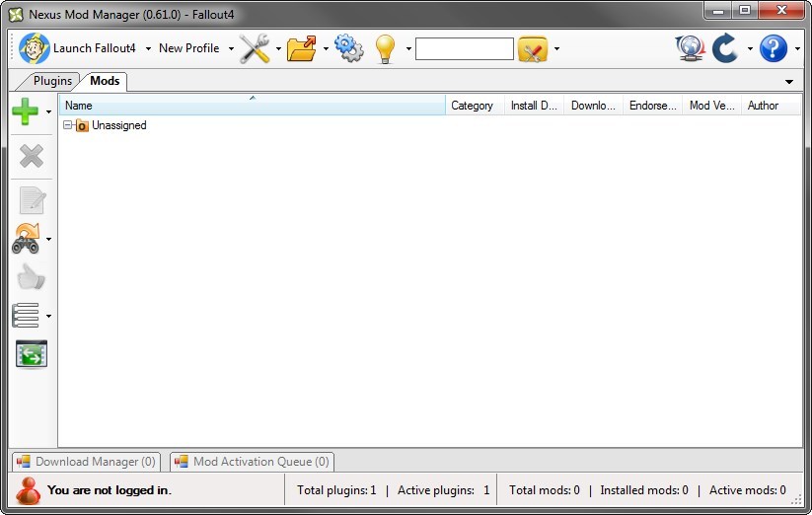Open the wrench and screwdriver tools icon
Viewport: 812px width, 515px height.
pos(255,48)
